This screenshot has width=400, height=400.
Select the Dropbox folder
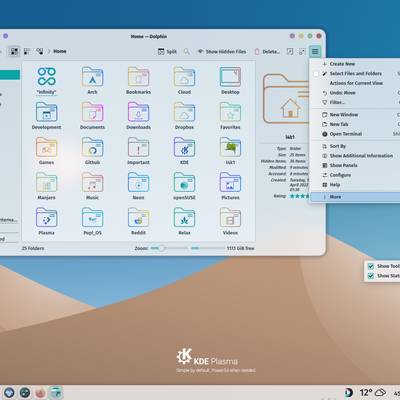click(x=184, y=116)
